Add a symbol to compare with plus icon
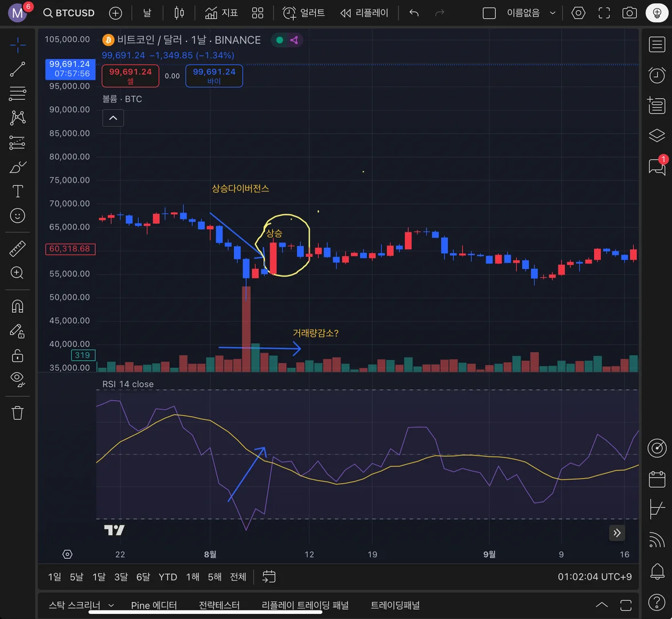Screen dimensions: 672x619 pyautogui.click(x=115, y=13)
